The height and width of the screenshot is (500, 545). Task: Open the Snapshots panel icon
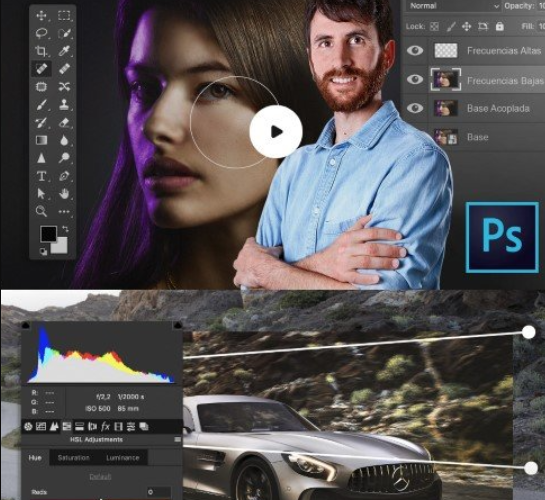point(144,426)
